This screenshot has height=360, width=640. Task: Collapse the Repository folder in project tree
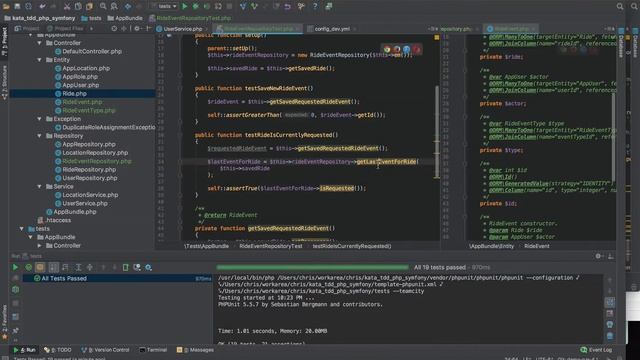point(40,136)
